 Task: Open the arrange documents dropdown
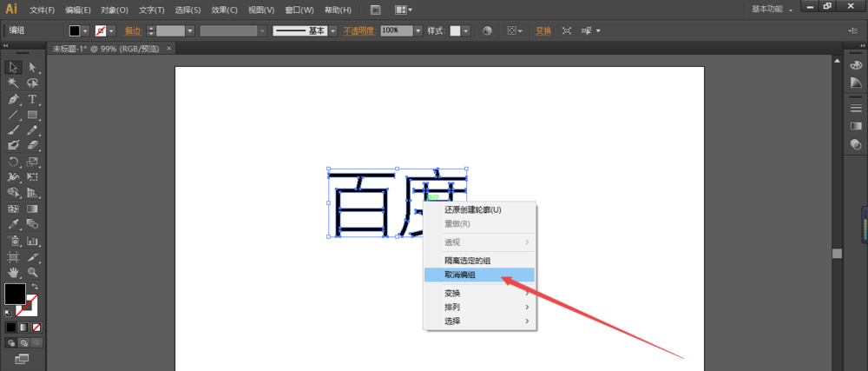(x=404, y=10)
